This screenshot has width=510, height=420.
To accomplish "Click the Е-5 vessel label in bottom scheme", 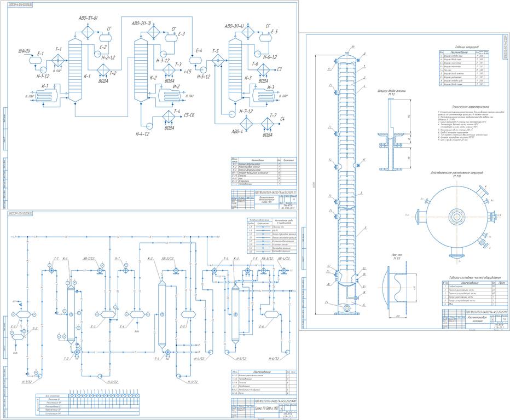I will (183, 326).
